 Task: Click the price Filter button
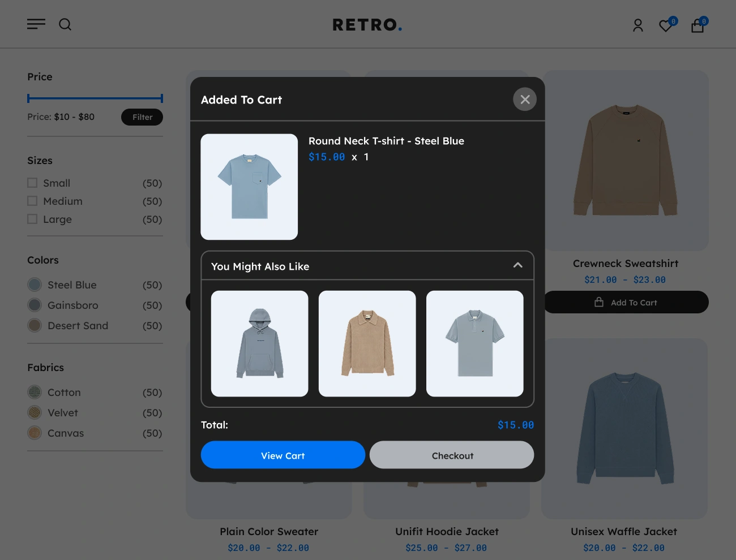(142, 117)
